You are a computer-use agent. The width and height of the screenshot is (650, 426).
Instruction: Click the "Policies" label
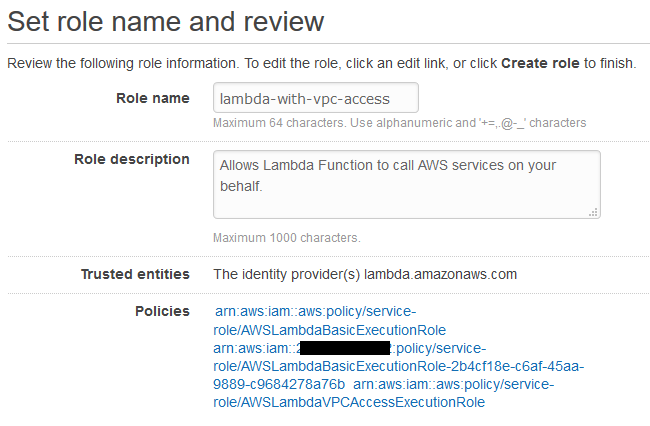(162, 311)
